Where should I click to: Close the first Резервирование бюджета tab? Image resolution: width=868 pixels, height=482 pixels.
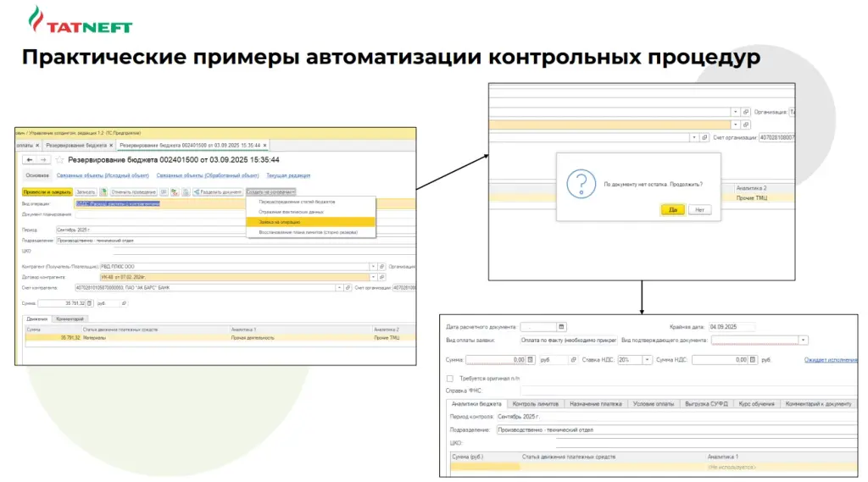coord(111,146)
